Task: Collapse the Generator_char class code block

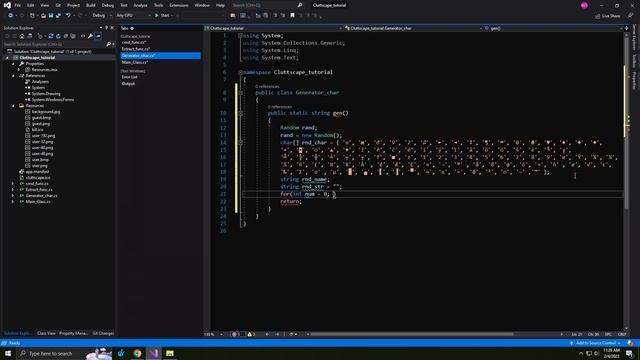Action: pos(240,93)
